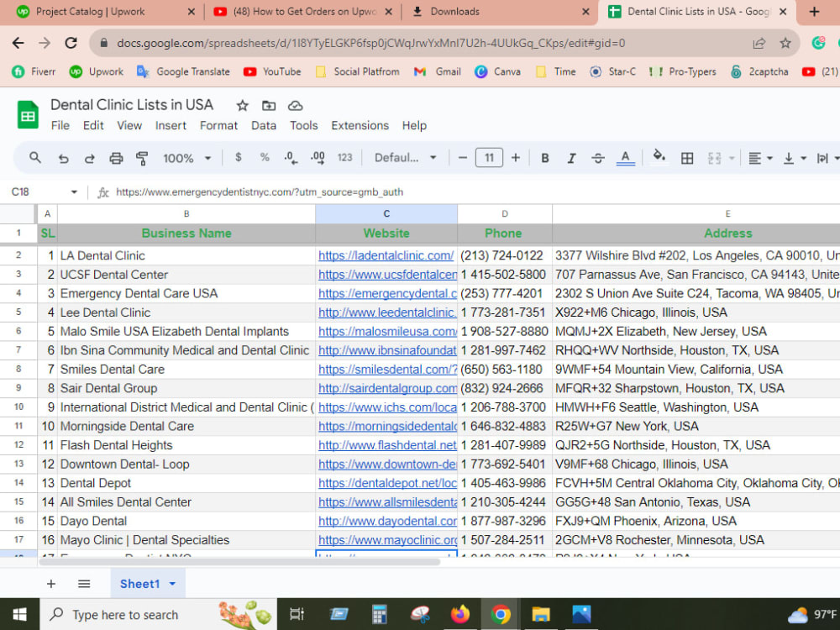Image resolution: width=840 pixels, height=630 pixels.
Task: Star the Dental Clinic Lists document
Action: pos(242,106)
